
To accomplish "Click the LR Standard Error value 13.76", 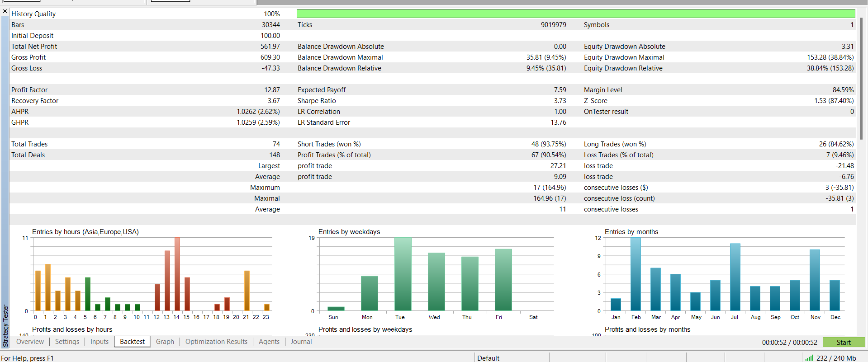I will point(558,122).
